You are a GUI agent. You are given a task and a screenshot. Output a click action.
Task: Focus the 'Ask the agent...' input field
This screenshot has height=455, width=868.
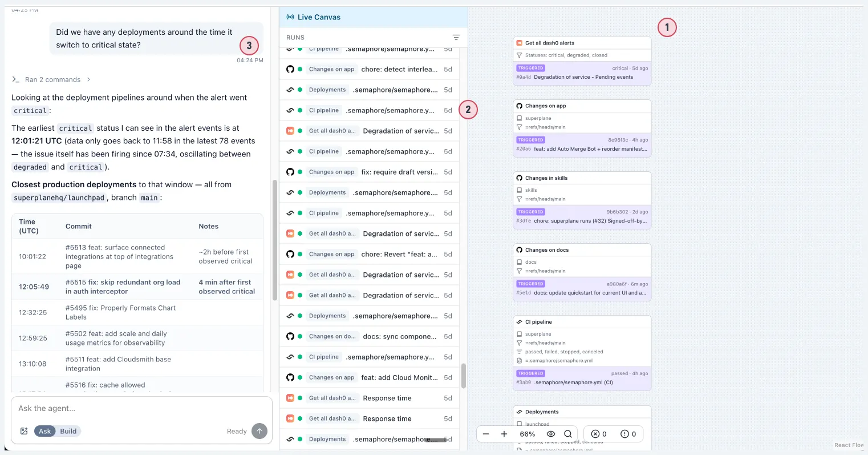pyautogui.click(x=141, y=409)
